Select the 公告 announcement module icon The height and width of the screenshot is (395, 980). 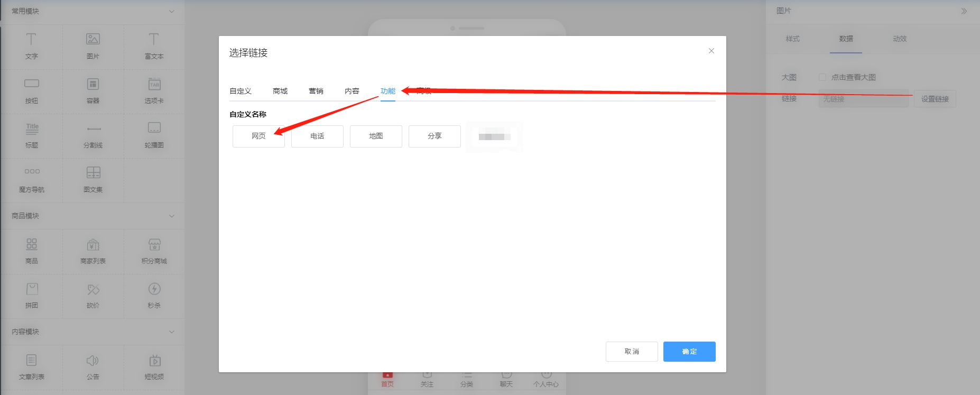click(93, 361)
